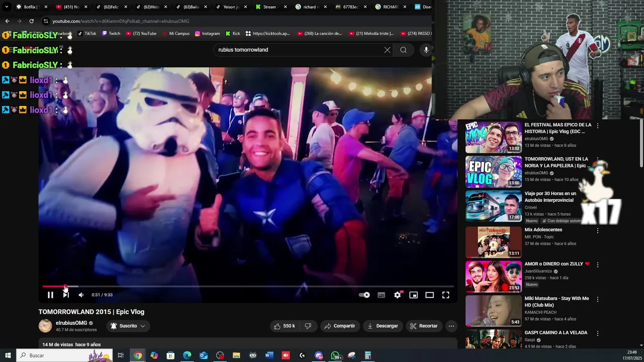Open the Kick bookmark

233,34
